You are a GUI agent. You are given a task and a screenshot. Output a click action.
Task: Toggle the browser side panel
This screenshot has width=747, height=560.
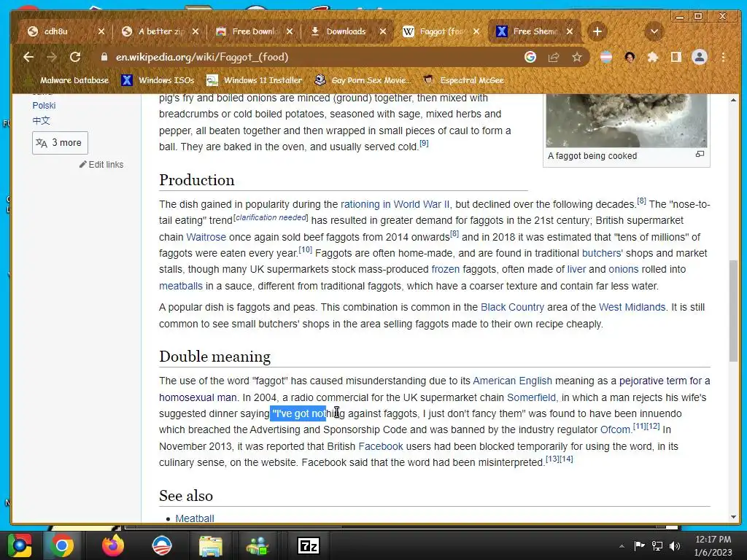point(676,57)
